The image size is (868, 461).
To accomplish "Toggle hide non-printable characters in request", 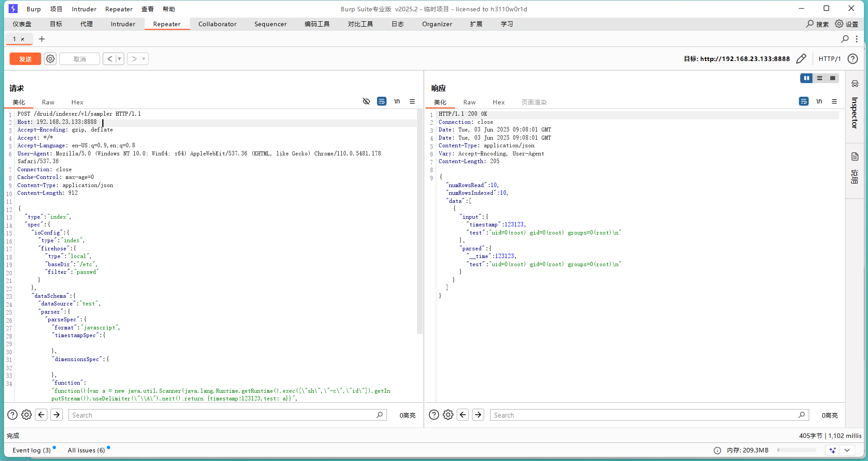I will point(367,101).
